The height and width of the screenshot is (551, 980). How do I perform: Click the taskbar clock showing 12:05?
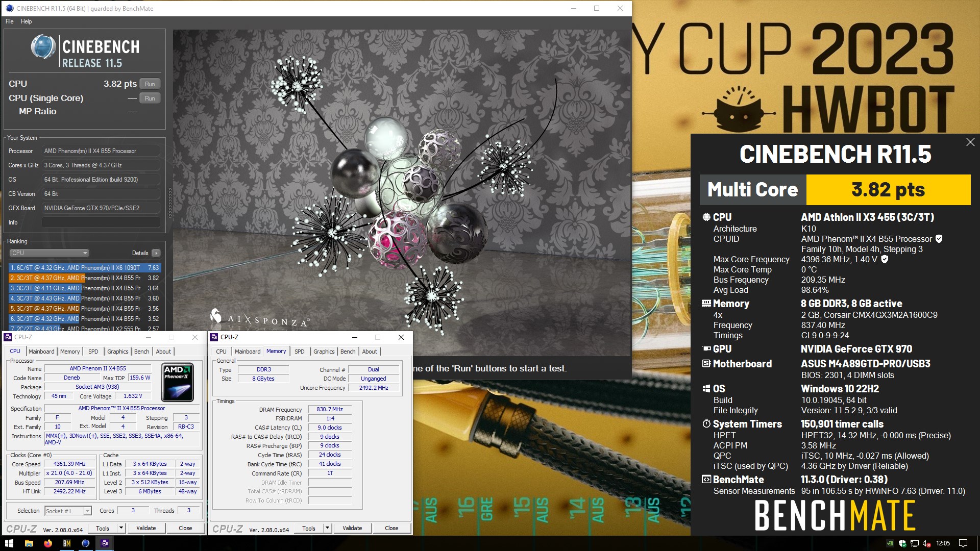tap(943, 543)
